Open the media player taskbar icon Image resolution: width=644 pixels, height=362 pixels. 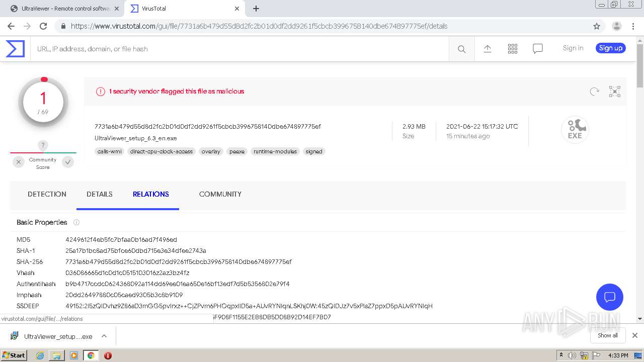[x=74, y=355]
